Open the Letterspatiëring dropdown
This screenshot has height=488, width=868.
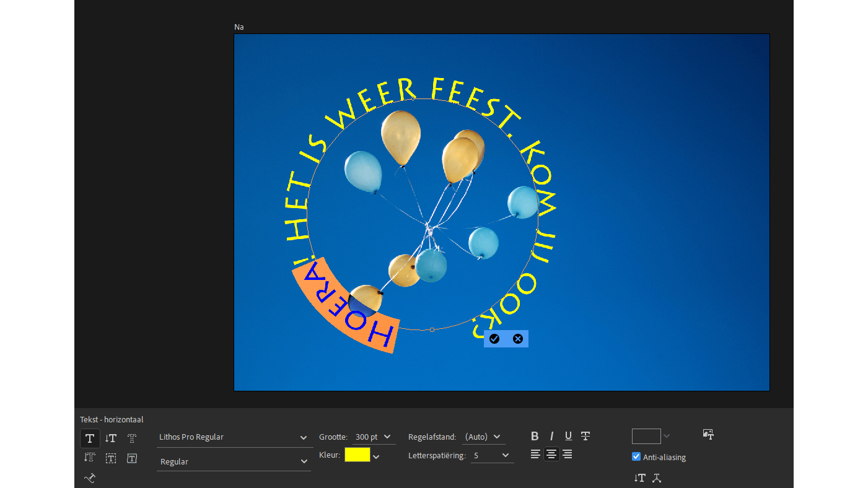tap(506, 456)
